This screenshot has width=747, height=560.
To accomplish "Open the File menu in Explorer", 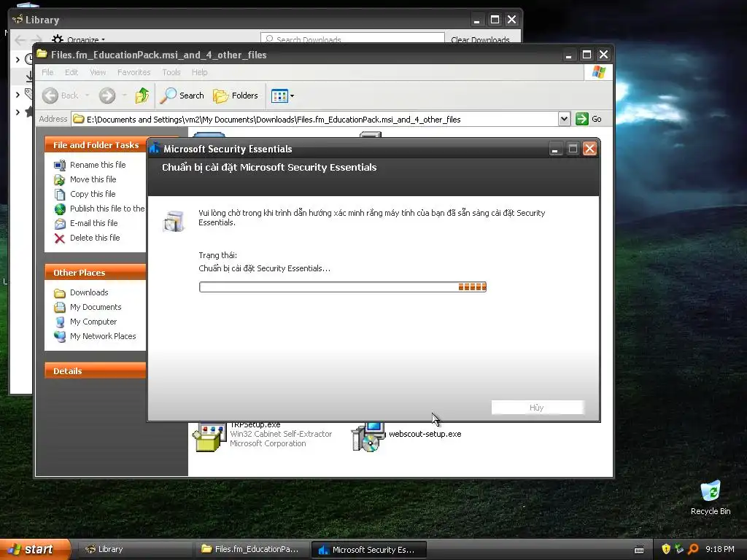I will (47, 72).
